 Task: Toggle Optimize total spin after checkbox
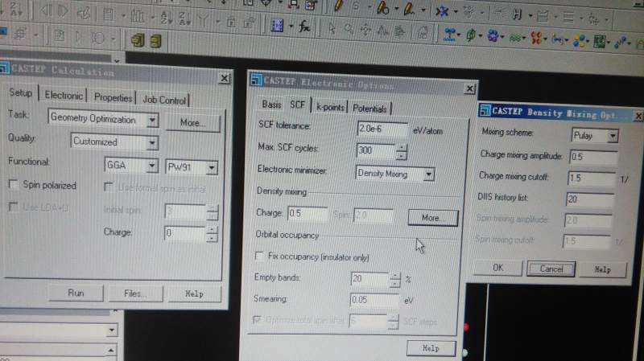pyautogui.click(x=258, y=319)
